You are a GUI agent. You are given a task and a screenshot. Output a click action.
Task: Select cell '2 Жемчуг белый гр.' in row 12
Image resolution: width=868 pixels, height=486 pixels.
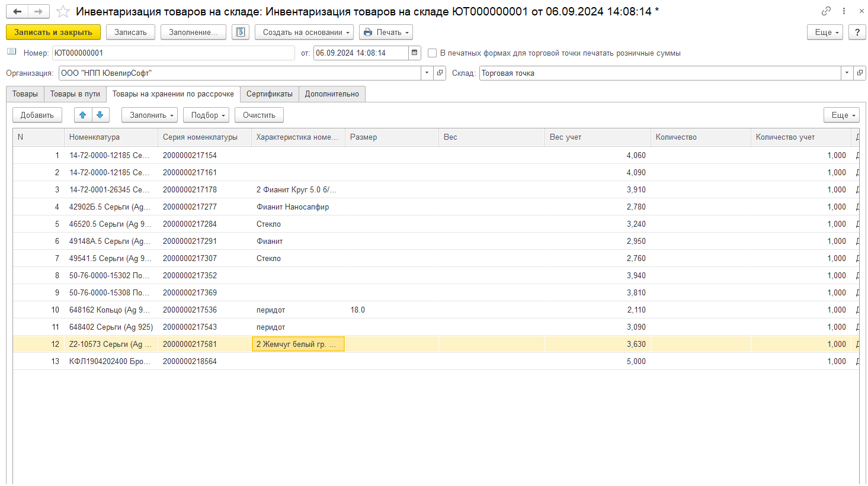(298, 344)
